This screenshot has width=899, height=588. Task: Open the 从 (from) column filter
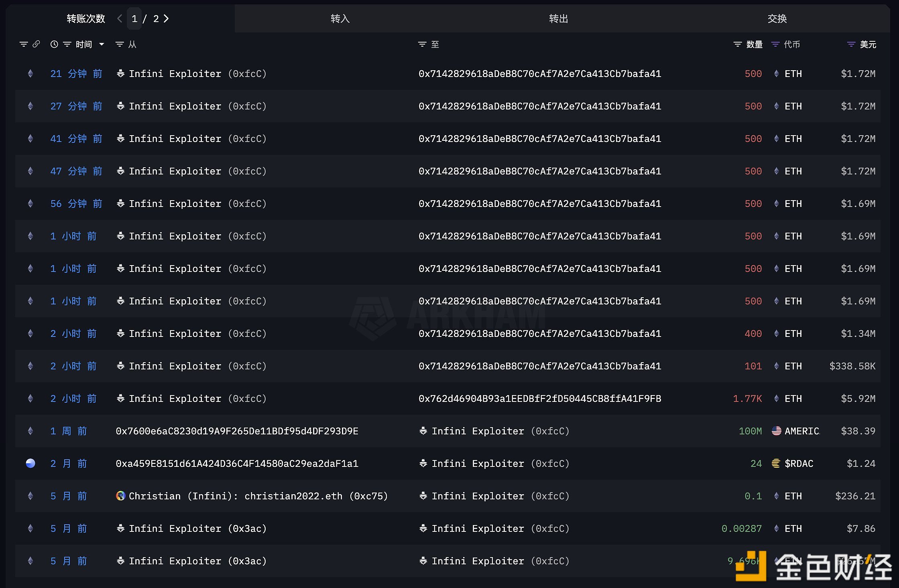pyautogui.click(x=120, y=44)
